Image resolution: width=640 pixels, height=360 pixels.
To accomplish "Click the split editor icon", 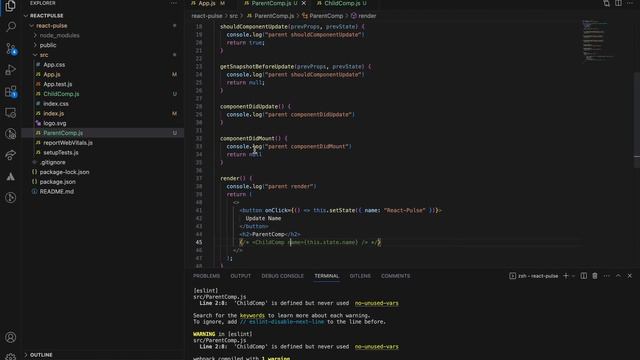I will pyautogui.click(x=618, y=3).
